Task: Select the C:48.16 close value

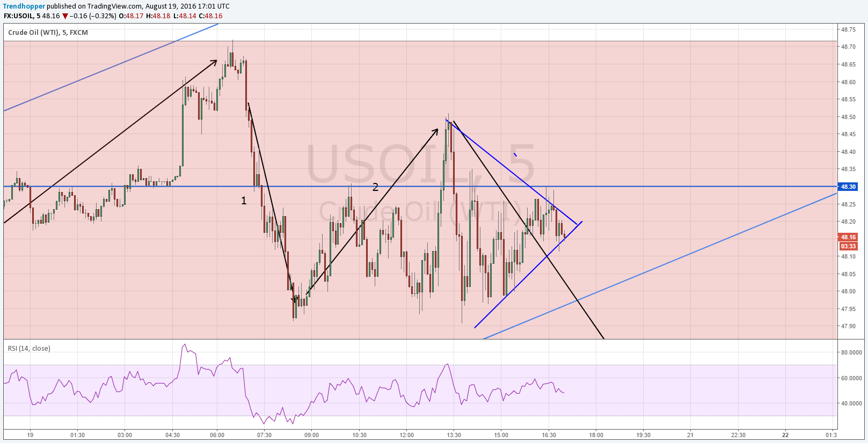Action: [x=210, y=16]
